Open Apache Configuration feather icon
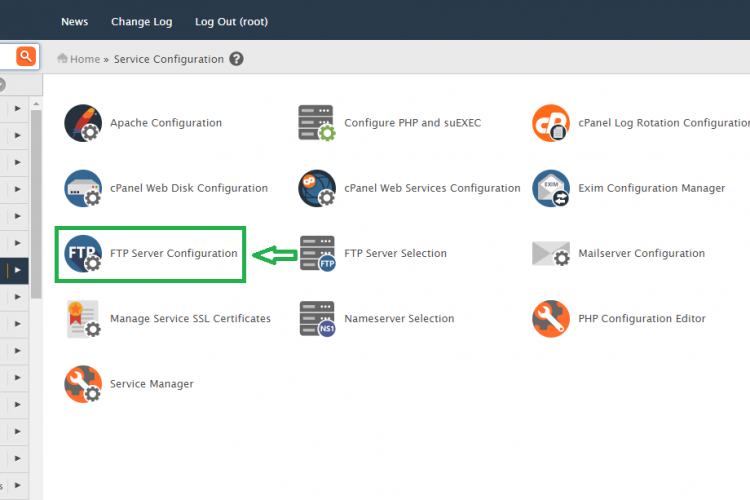This screenshot has width=750, height=500. point(83,123)
